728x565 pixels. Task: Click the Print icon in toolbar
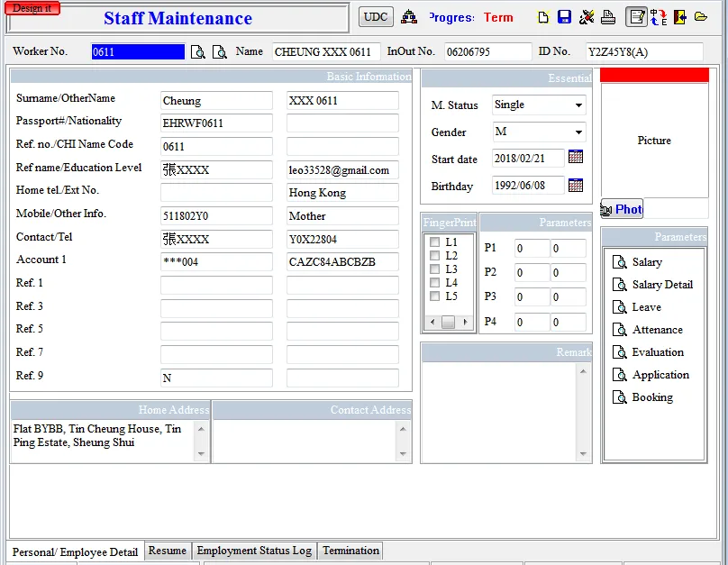tap(608, 17)
